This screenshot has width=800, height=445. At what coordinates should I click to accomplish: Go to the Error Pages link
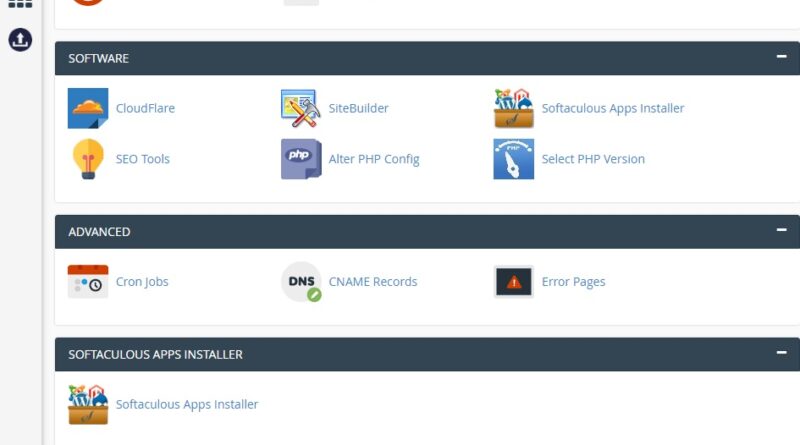(573, 282)
